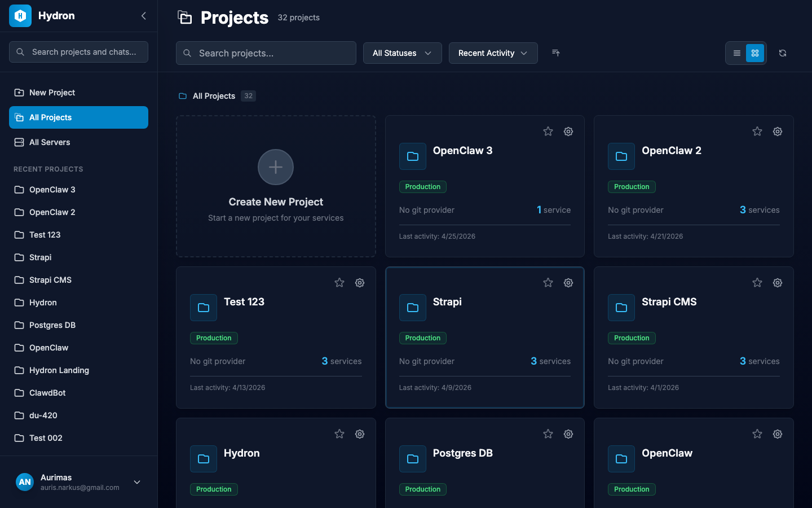The height and width of the screenshot is (508, 812).
Task: Click the plus Create New Project circle
Action: 276,167
